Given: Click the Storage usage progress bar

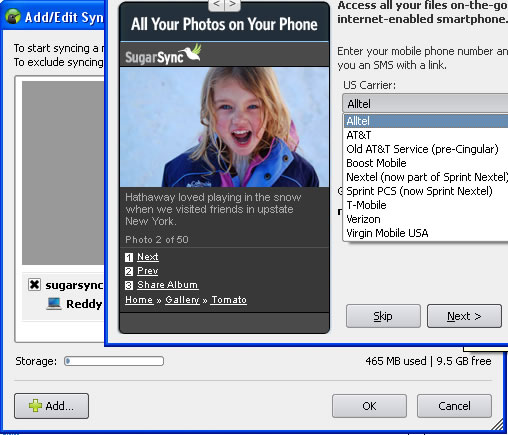Looking at the screenshot, I should 114,361.
